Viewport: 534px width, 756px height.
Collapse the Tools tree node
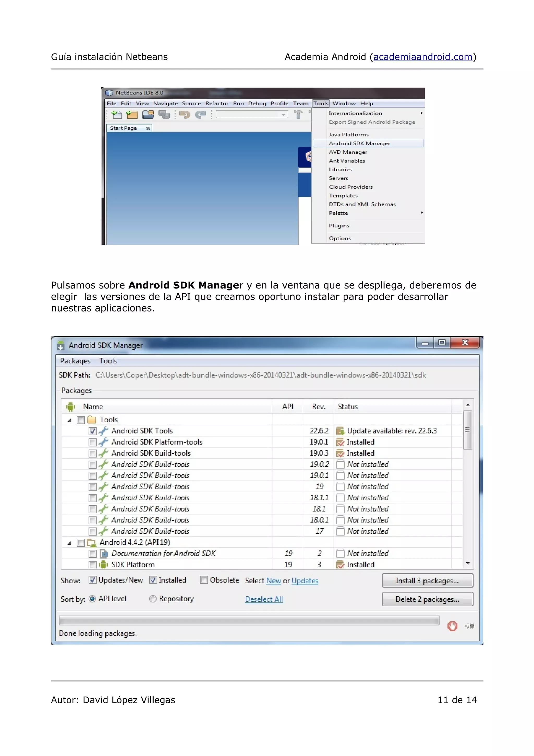click(69, 420)
